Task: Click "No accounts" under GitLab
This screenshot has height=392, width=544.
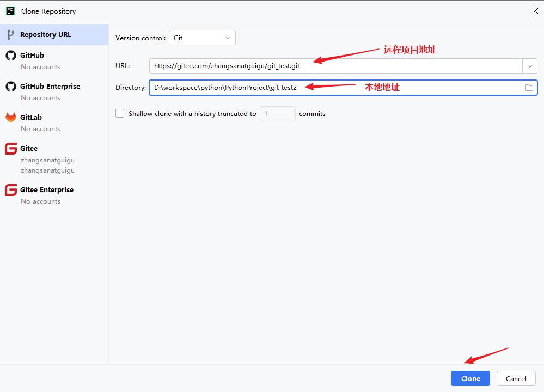Action: (41, 129)
